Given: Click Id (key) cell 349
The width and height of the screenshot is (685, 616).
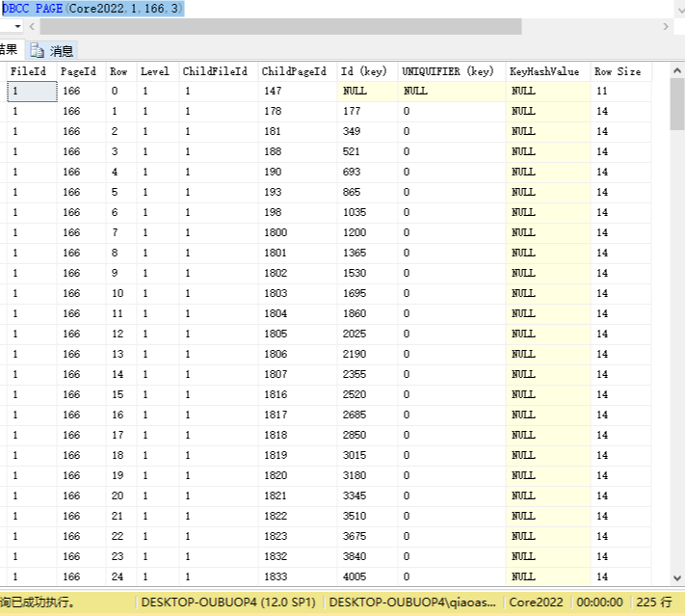Looking at the screenshot, I should point(368,131).
